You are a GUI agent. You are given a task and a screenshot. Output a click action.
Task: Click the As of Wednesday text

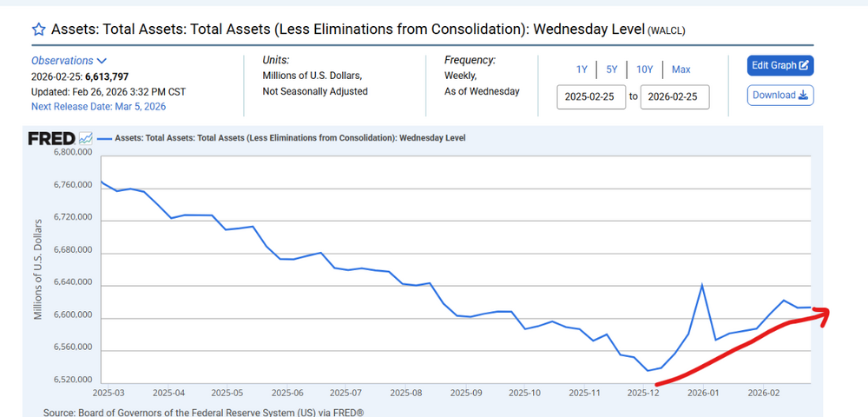pyautogui.click(x=482, y=91)
